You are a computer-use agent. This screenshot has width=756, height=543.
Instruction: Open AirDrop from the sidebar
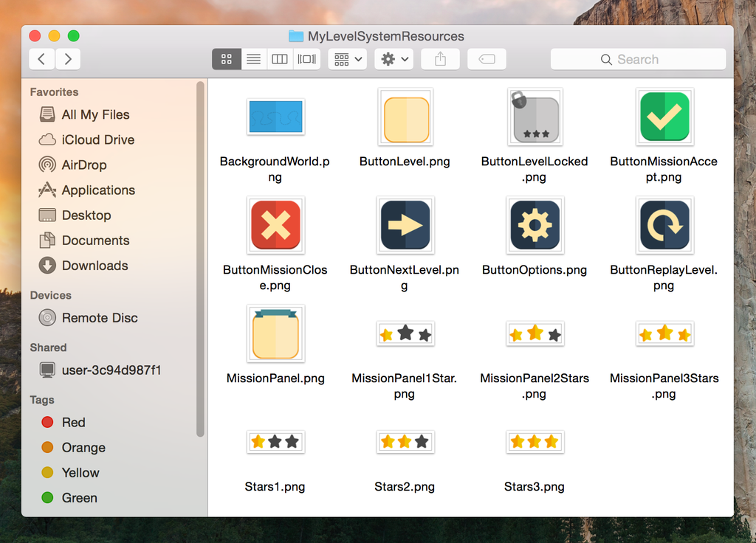click(x=83, y=165)
